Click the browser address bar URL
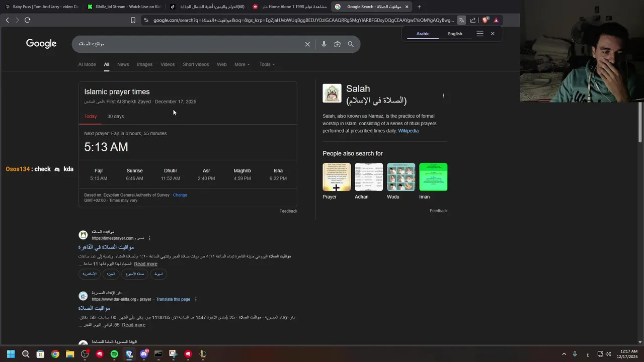644x362 pixels. (x=303, y=20)
